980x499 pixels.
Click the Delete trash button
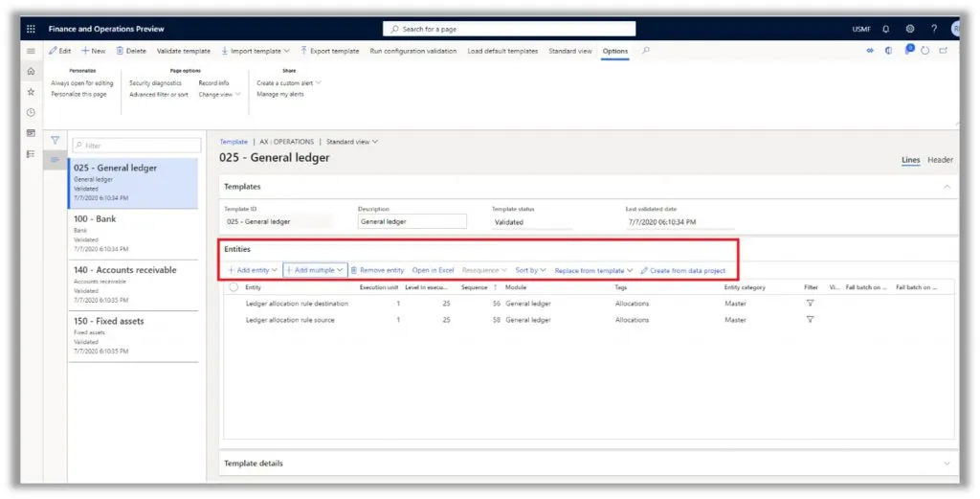click(131, 52)
